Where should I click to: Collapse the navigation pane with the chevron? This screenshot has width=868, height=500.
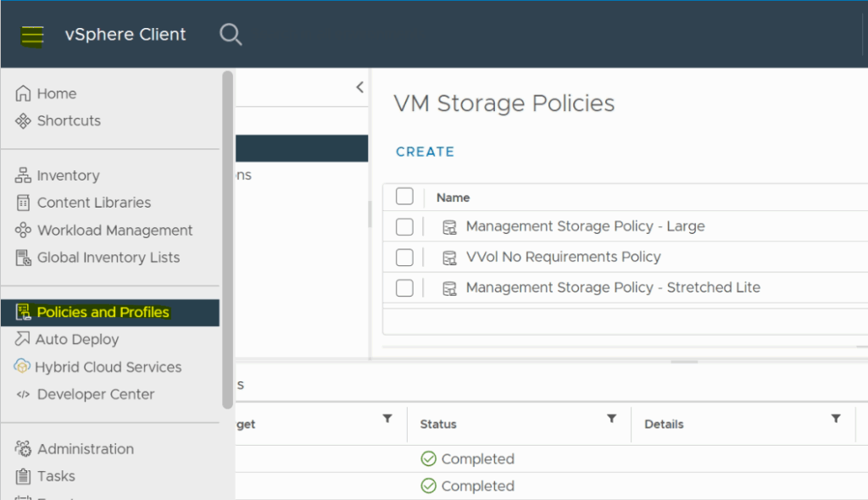359,87
